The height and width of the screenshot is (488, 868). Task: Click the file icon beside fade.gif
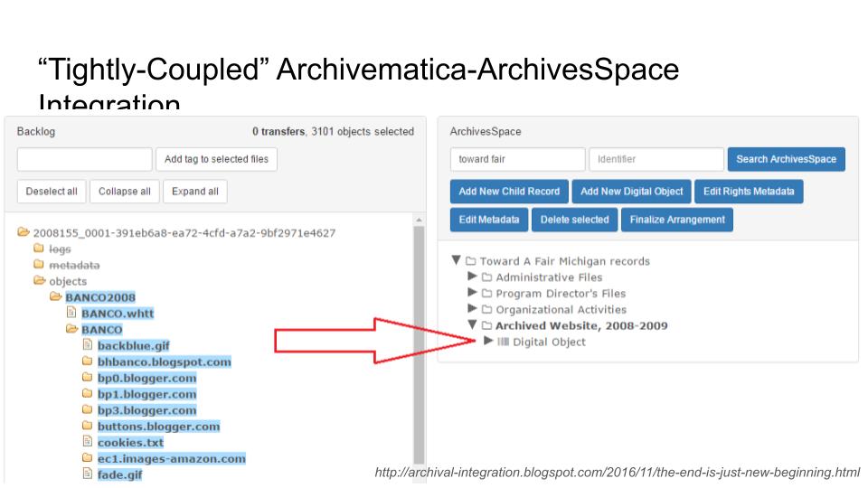coord(87,473)
